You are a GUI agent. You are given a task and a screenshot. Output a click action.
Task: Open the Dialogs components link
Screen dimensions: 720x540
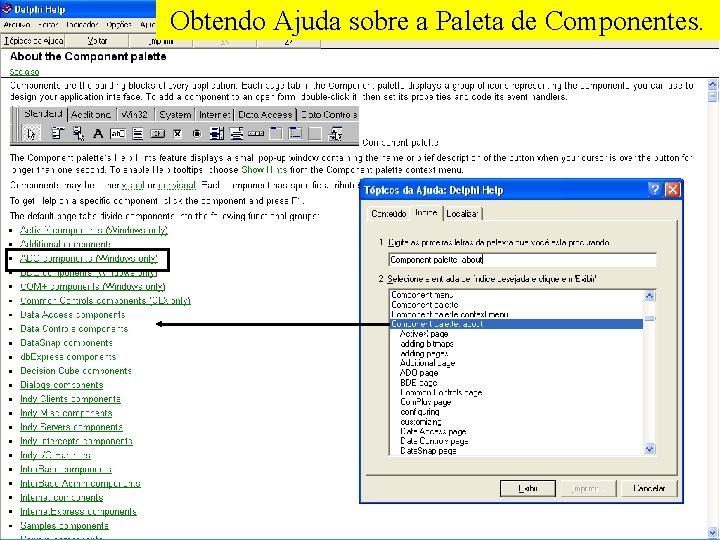tap(62, 385)
